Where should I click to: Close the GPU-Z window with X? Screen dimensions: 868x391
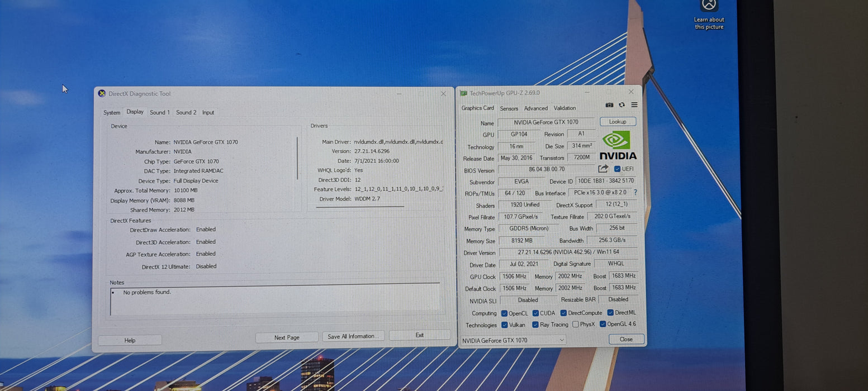pyautogui.click(x=631, y=92)
